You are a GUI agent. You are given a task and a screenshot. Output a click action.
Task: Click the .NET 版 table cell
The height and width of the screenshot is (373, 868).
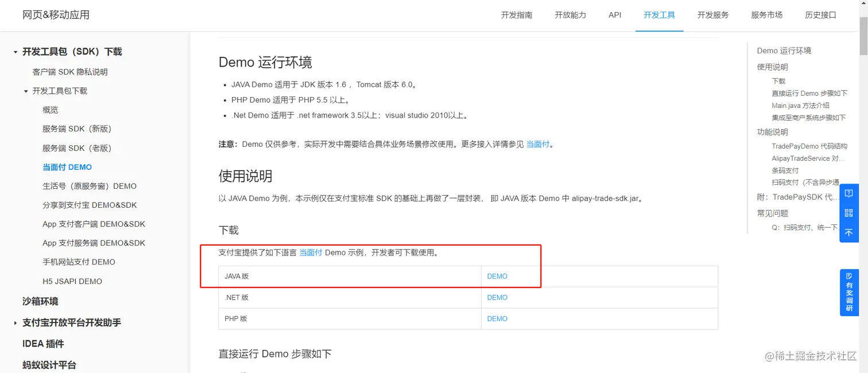(x=350, y=298)
